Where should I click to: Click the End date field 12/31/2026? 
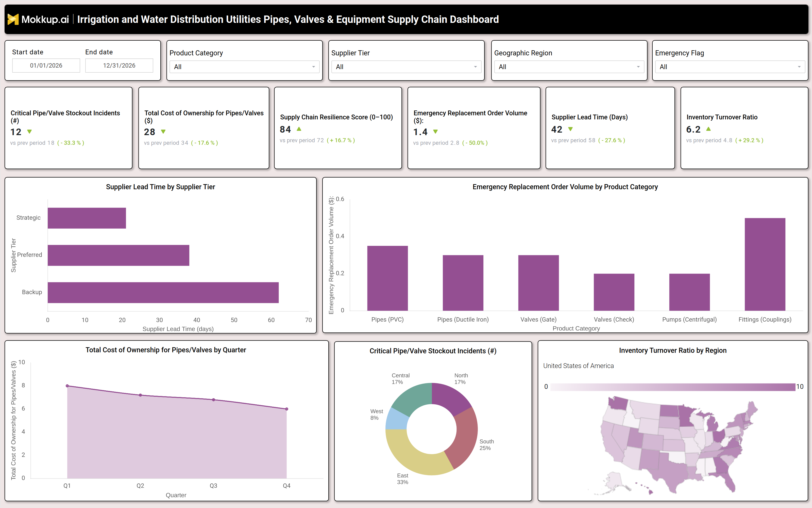pyautogui.click(x=119, y=66)
